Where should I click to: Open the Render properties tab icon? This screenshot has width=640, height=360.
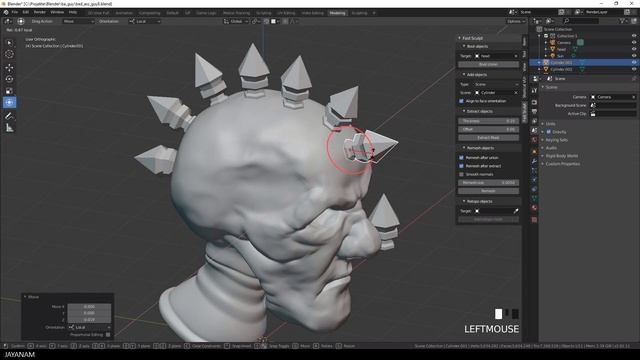click(x=534, y=102)
